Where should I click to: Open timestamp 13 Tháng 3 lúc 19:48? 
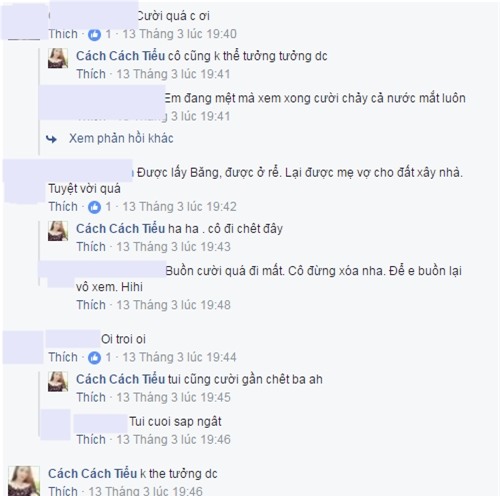[173, 305]
